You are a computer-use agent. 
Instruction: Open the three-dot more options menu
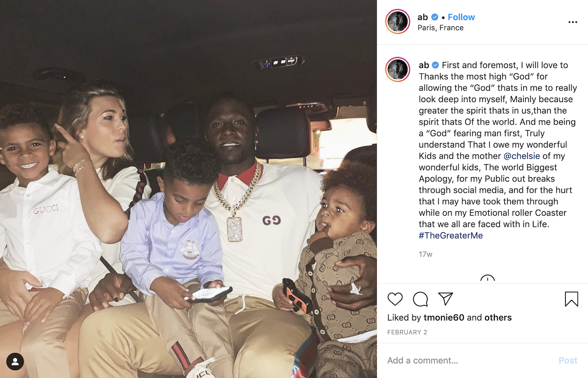[x=572, y=22]
